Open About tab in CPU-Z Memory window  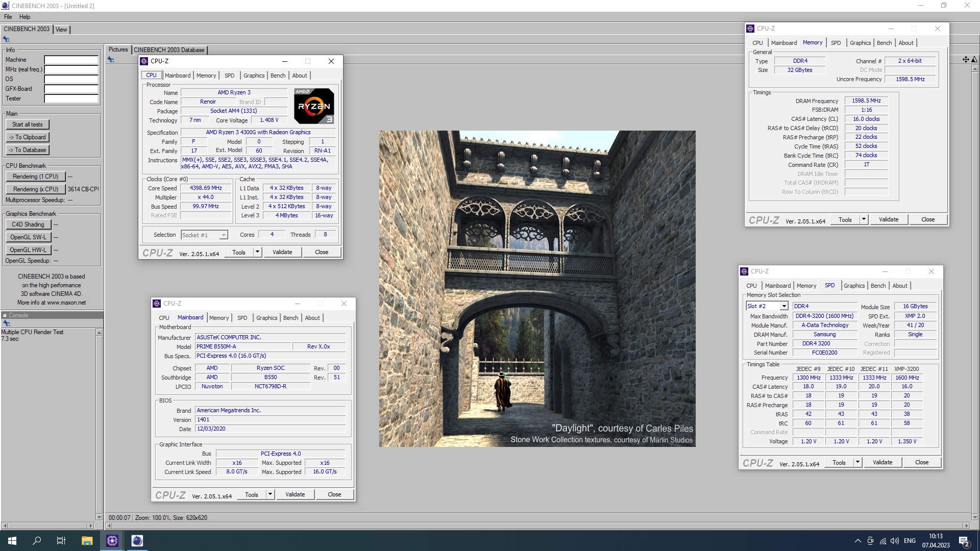click(906, 43)
